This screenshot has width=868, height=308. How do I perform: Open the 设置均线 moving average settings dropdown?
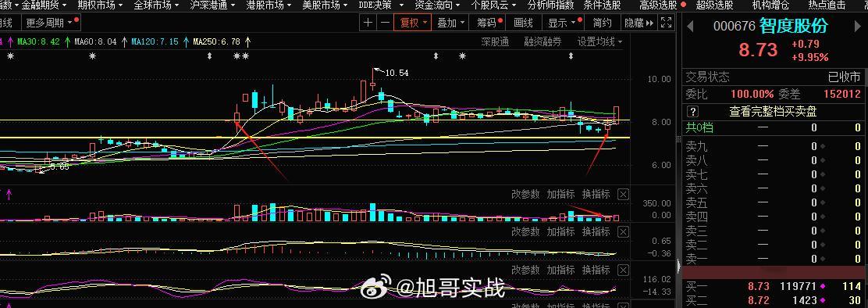(600, 41)
